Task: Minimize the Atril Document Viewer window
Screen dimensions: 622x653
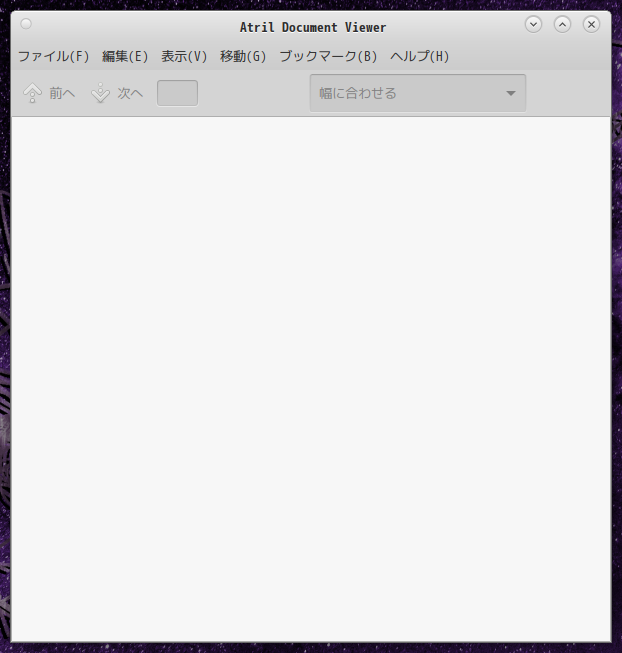Action: coord(533,25)
